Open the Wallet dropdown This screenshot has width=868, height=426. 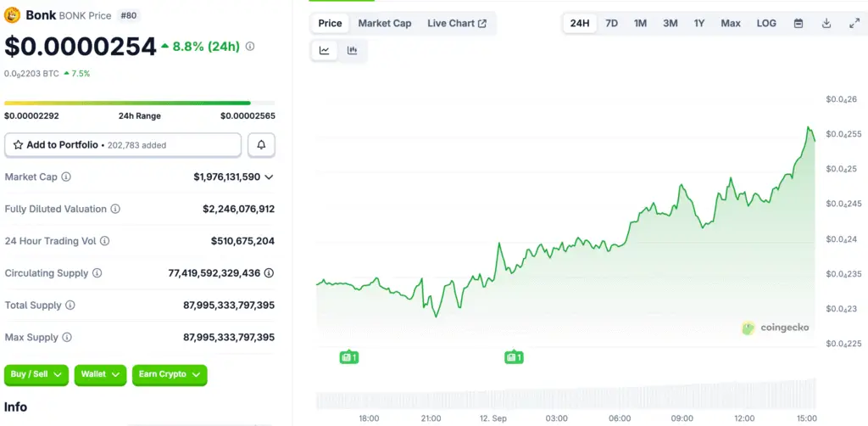[100, 375]
